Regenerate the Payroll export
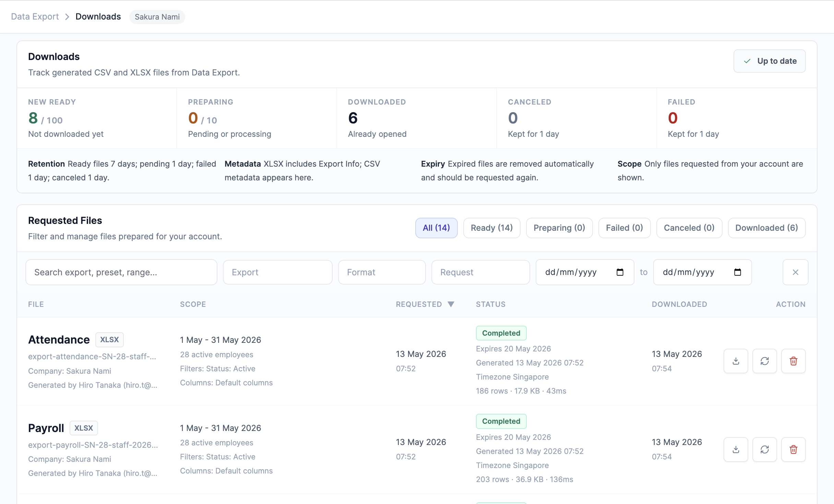Viewport: 834px width, 504px height. click(x=764, y=449)
